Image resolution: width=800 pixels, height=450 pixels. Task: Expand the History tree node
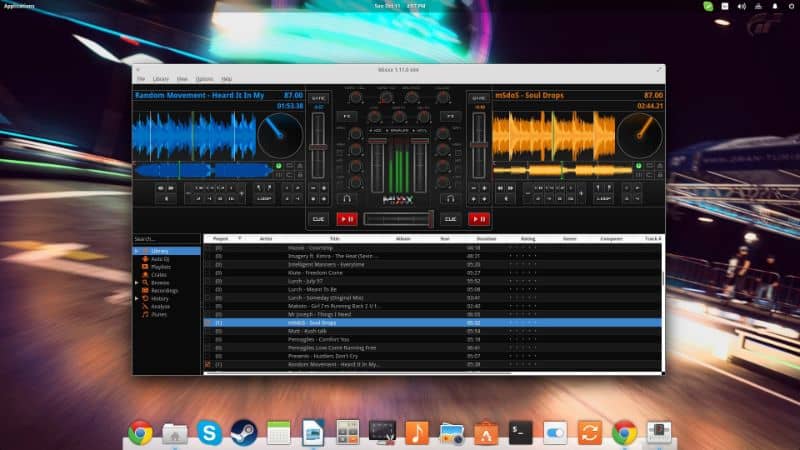pos(137,298)
